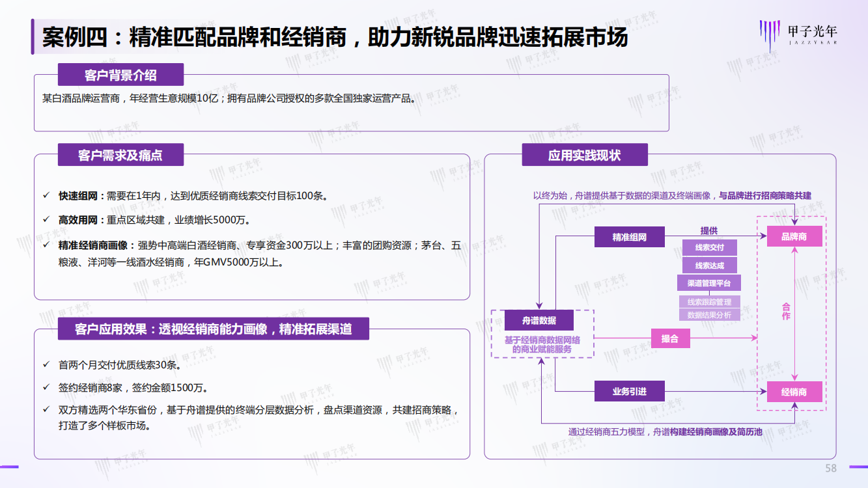
Task: Click the 客户需求及痛点 header label
Action: point(120,156)
